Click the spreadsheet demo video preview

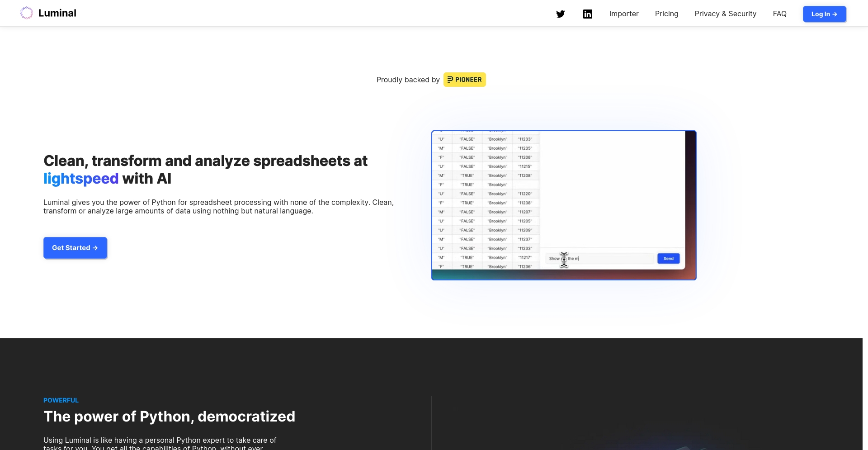[564, 205]
